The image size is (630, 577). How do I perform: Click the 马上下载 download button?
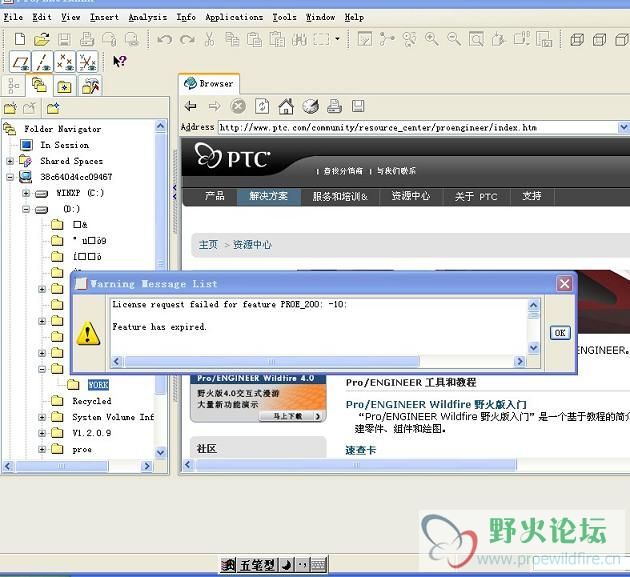292,416
